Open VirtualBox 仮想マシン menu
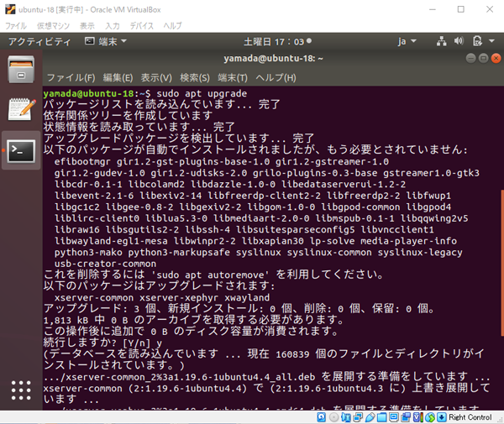The width and height of the screenshot is (504, 424). [54, 26]
